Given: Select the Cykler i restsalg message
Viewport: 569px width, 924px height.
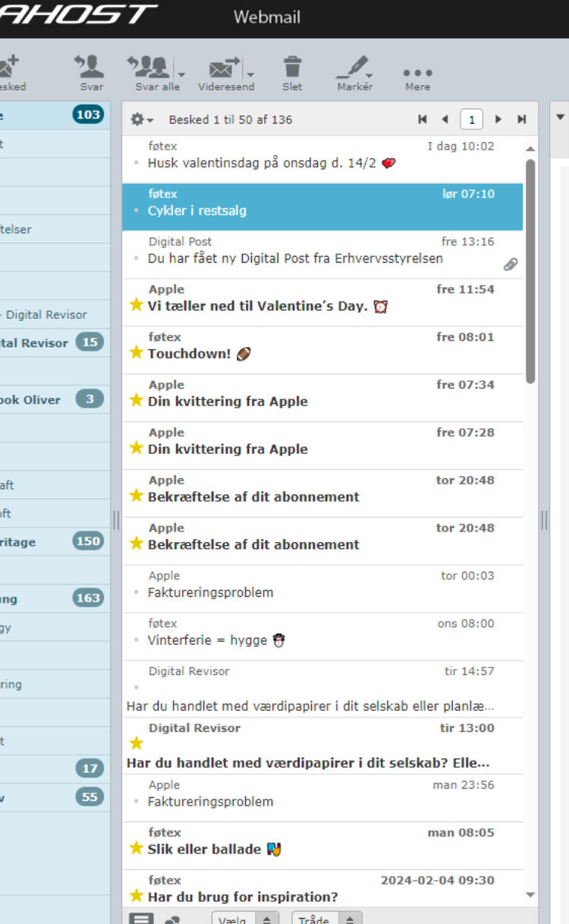Looking at the screenshot, I should [322, 207].
